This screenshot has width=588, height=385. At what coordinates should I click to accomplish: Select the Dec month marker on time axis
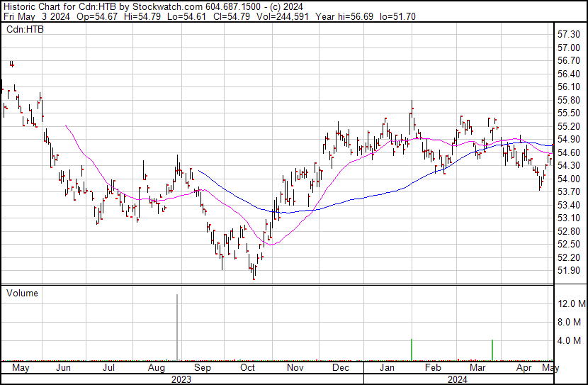(x=341, y=368)
